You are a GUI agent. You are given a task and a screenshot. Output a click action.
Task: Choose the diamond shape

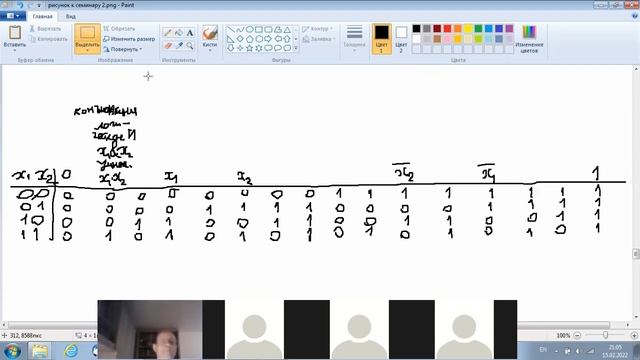tap(240, 39)
